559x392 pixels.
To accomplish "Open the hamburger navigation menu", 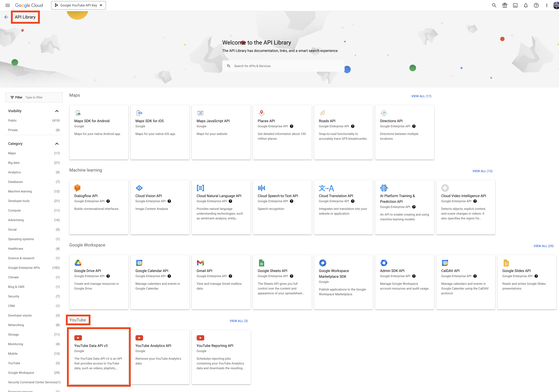I will 8,5.
